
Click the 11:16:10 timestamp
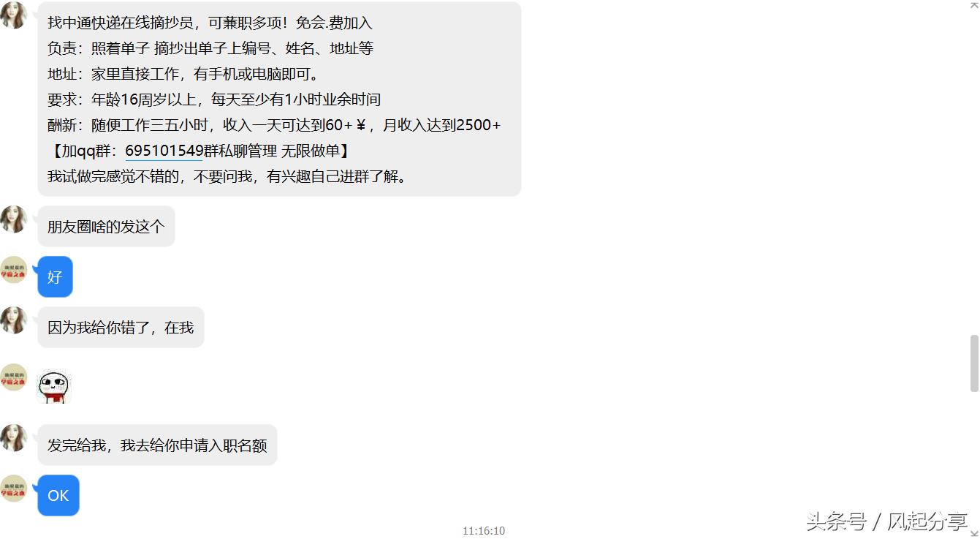484,531
